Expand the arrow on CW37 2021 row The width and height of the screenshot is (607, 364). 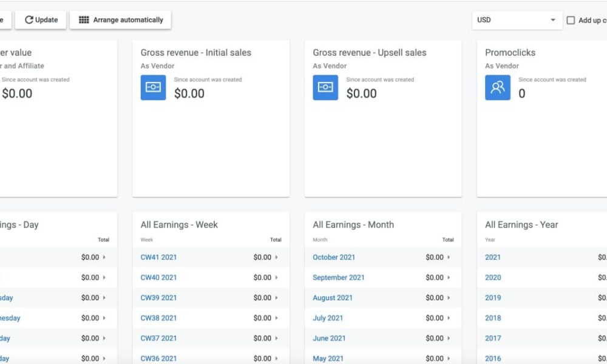point(276,338)
